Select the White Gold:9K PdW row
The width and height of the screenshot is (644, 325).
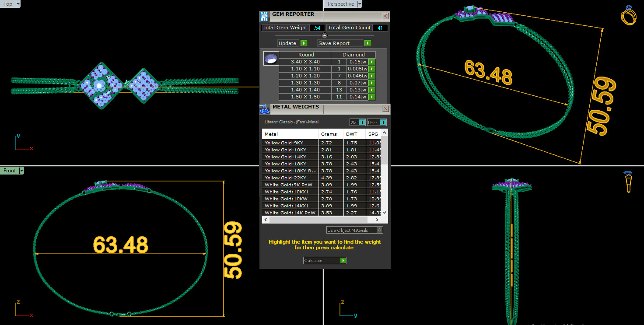[322, 185]
